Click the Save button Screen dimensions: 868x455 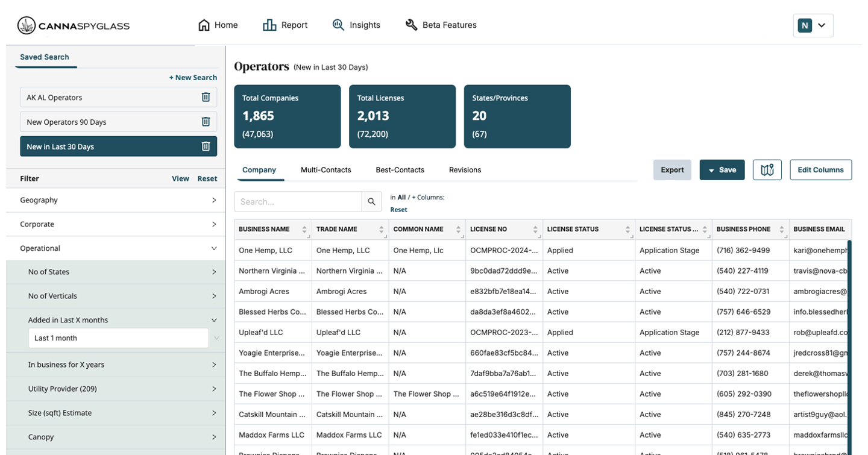(722, 170)
